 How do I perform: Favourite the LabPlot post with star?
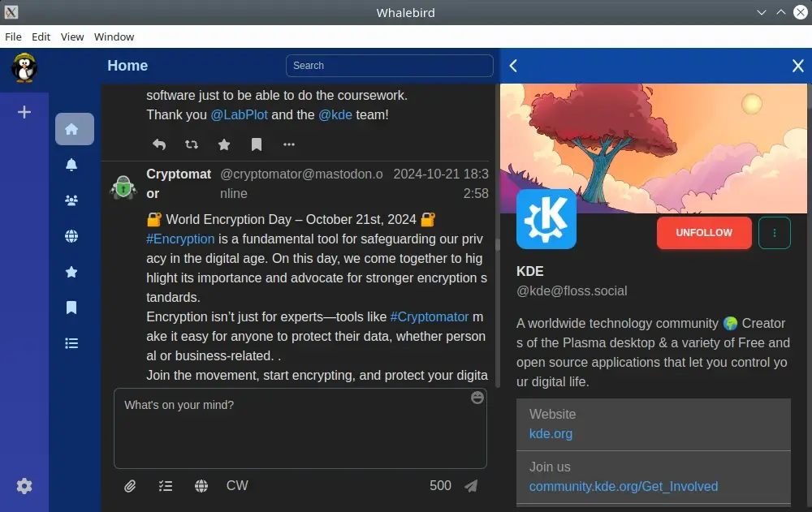coord(224,144)
